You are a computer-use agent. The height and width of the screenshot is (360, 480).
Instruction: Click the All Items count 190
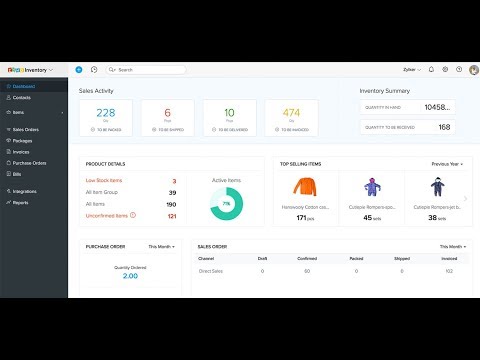pyautogui.click(x=171, y=204)
